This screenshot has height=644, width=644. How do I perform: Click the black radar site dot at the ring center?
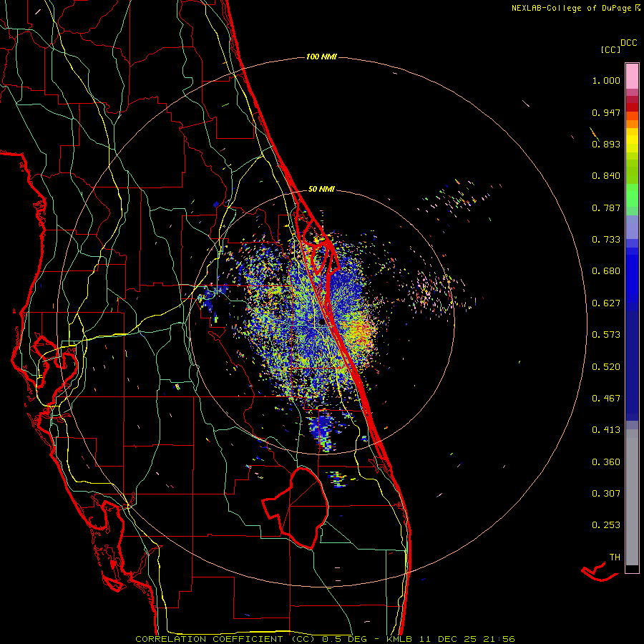click(x=322, y=323)
